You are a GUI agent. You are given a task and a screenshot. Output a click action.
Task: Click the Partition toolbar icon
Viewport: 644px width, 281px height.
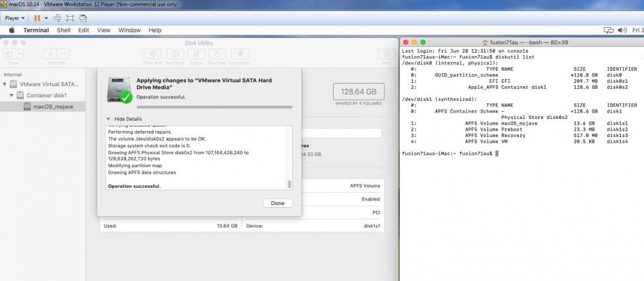[x=175, y=54]
